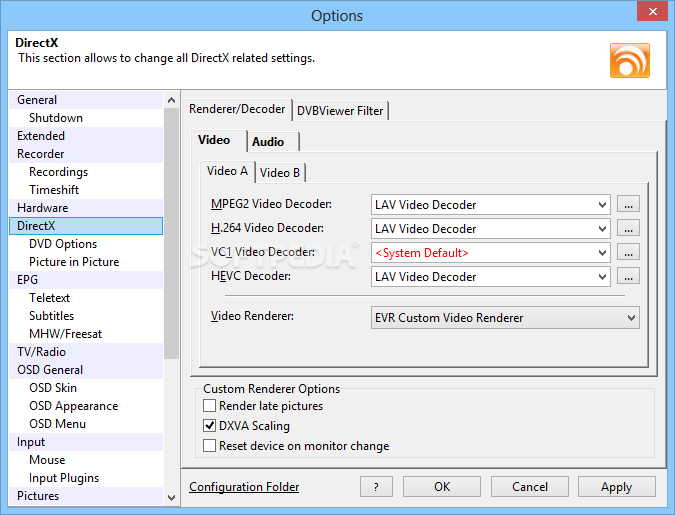Switch to DVBViewer Filter tab
The height and width of the screenshot is (515, 675).
click(340, 111)
